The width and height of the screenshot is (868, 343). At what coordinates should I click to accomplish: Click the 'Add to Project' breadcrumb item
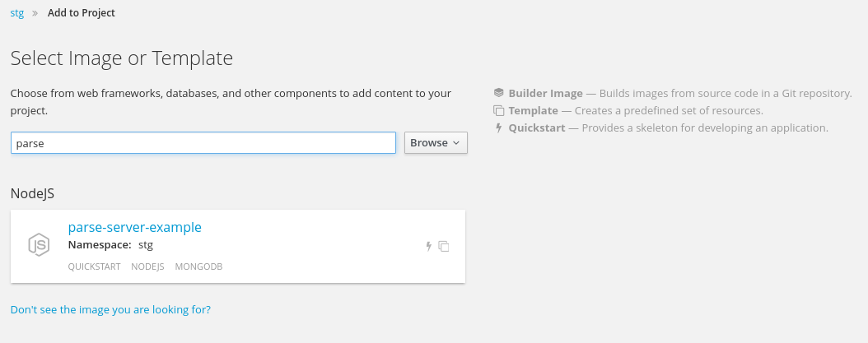82,13
